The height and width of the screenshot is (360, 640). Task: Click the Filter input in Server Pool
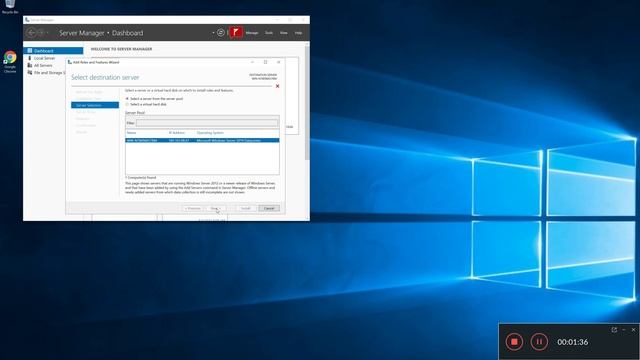(x=207, y=123)
